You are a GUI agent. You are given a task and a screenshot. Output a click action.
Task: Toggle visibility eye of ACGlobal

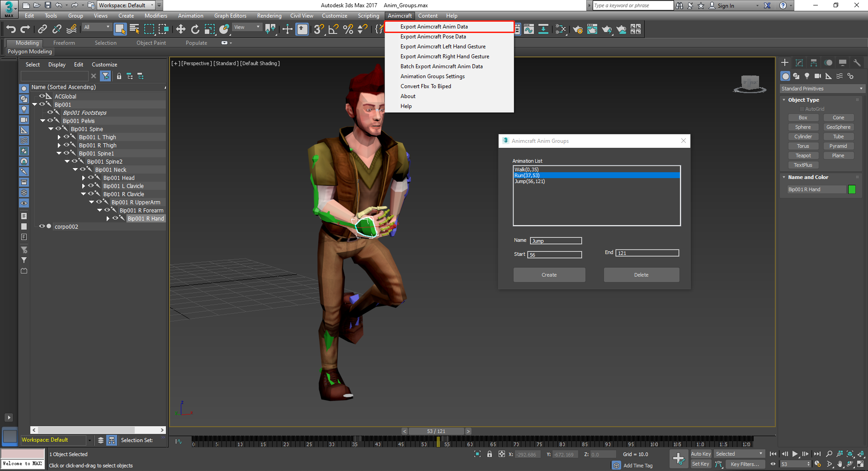pyautogui.click(x=42, y=96)
